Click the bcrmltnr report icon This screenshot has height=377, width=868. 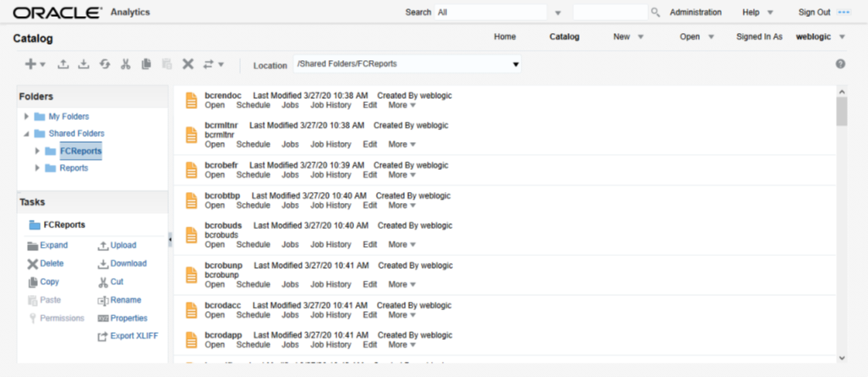tap(191, 134)
